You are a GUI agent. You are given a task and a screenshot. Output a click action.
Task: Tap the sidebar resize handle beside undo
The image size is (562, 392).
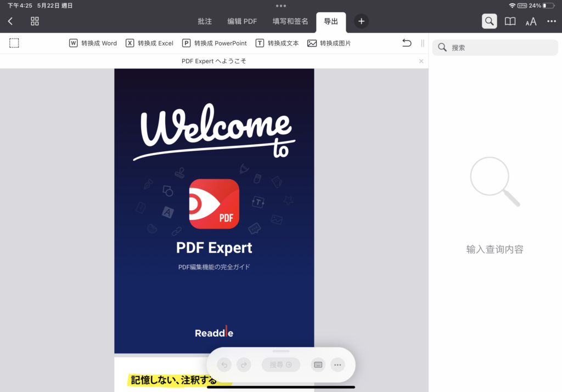[x=423, y=43]
